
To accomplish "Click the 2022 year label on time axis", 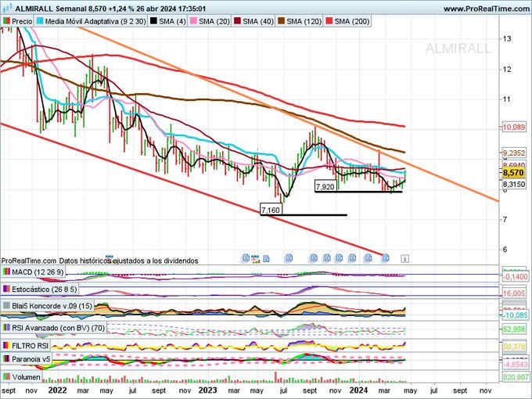I will click(x=57, y=390).
